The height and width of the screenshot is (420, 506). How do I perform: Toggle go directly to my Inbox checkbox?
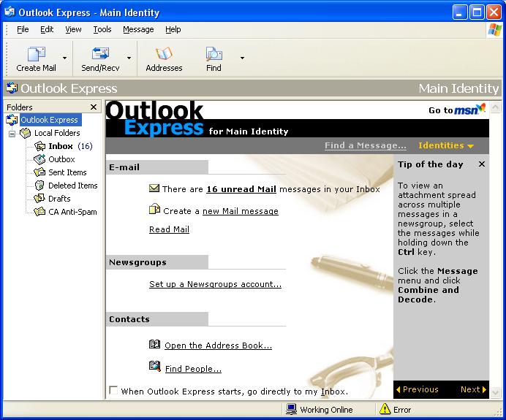(x=113, y=390)
